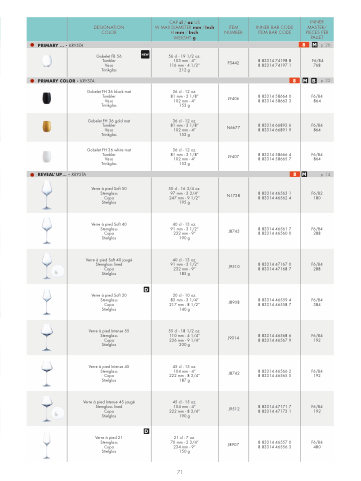Viewport: 361px width, 481px height.
Task: Click the INNER BAR CODE column header
Action: point(274,30)
